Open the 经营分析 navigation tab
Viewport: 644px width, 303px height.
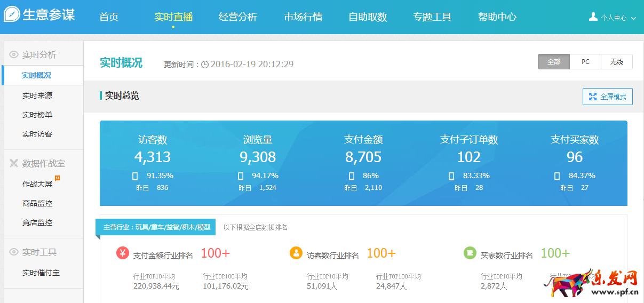[x=238, y=17]
